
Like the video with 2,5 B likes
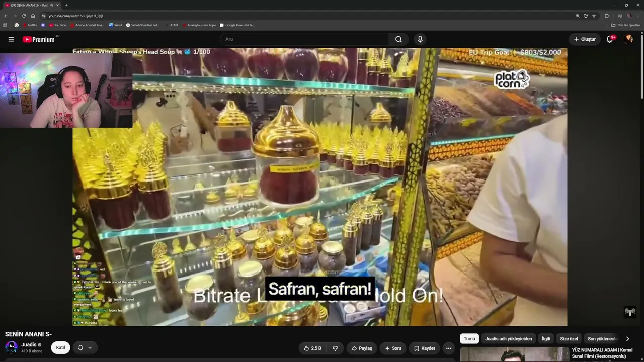[x=312, y=348]
